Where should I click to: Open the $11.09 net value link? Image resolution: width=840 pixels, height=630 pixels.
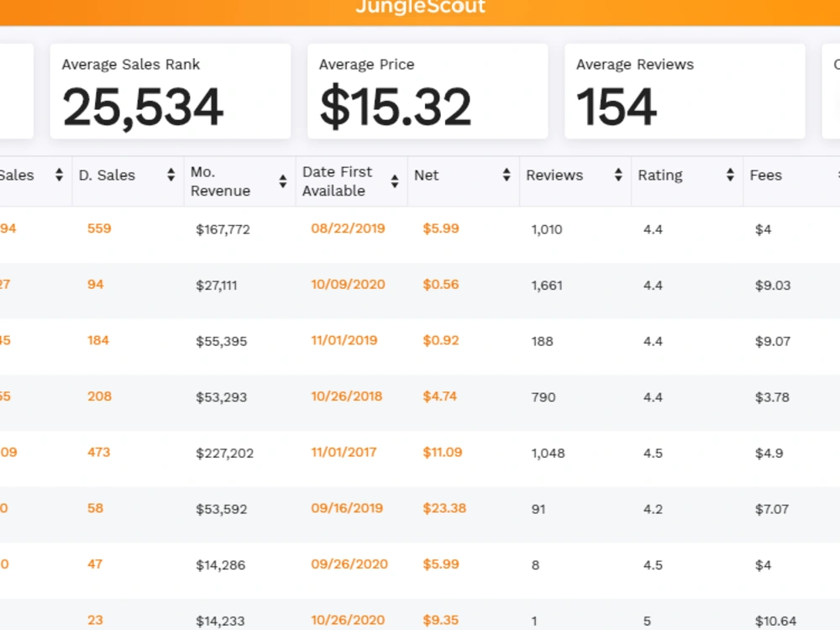(x=443, y=453)
